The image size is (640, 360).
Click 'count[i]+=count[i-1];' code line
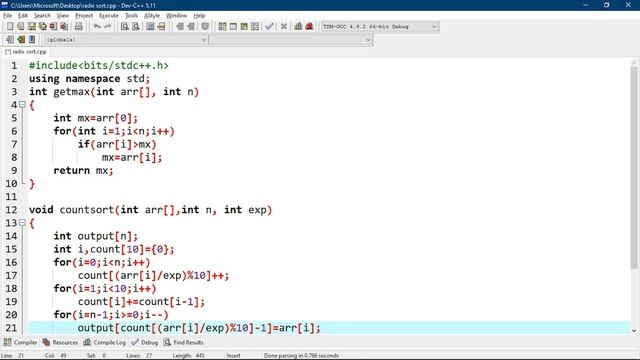tap(141, 302)
